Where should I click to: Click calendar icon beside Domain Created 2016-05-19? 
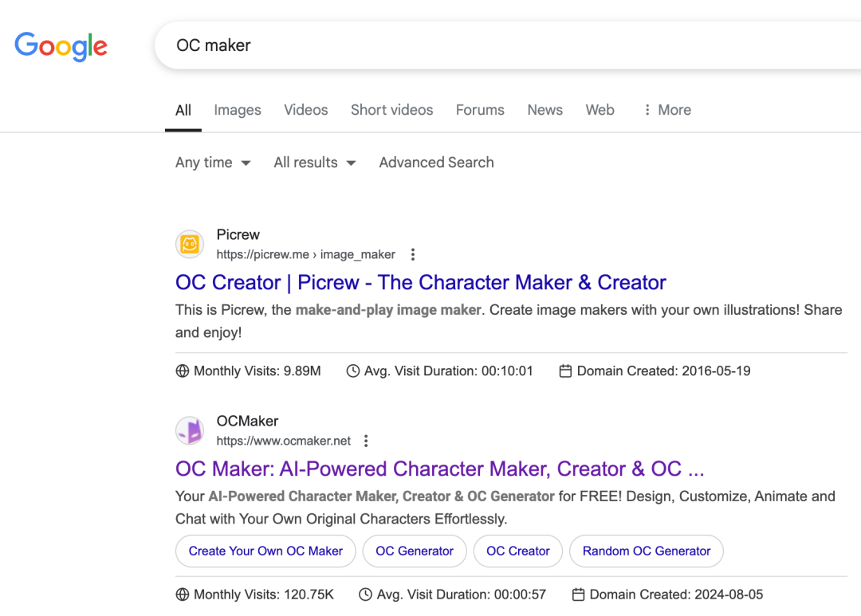pyautogui.click(x=565, y=371)
